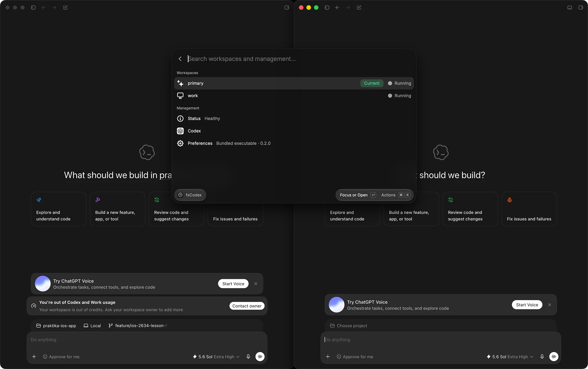Open the Status Healthy management entry
The image size is (588, 369).
pos(294,119)
